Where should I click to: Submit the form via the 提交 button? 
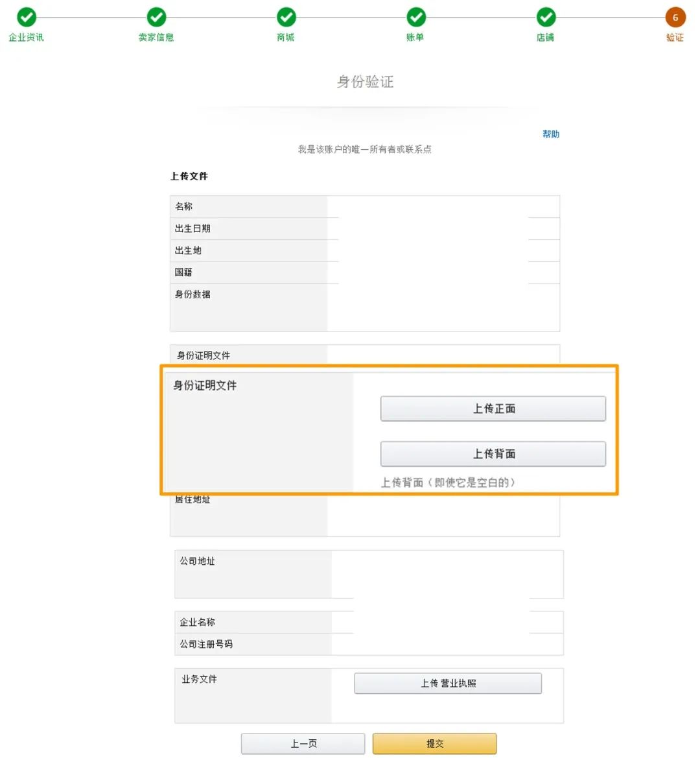pyautogui.click(x=434, y=743)
